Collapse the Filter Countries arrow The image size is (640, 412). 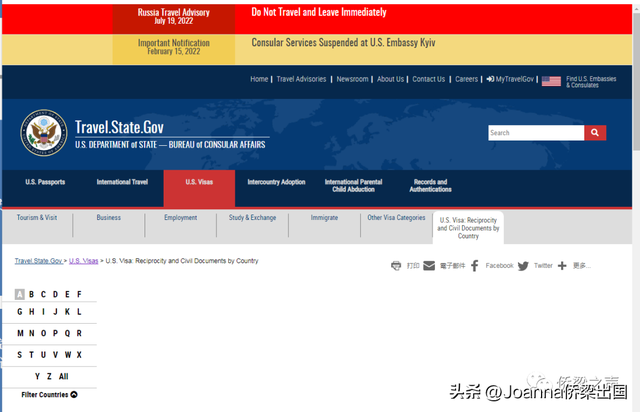[x=74, y=394]
